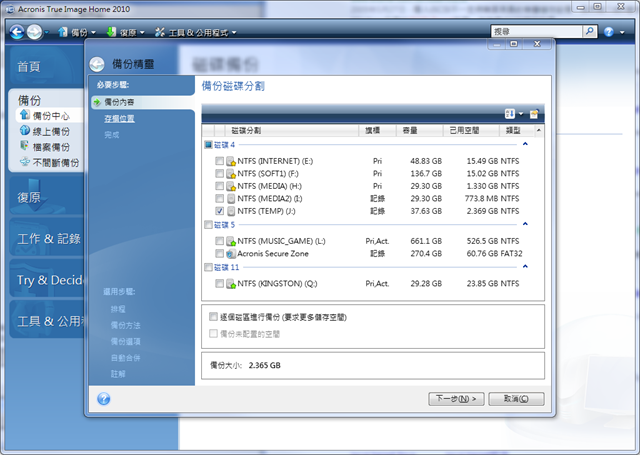The image size is (640, 455).
Task: Toggle the 磁碟 5 group checkbox
Action: pos(208,225)
